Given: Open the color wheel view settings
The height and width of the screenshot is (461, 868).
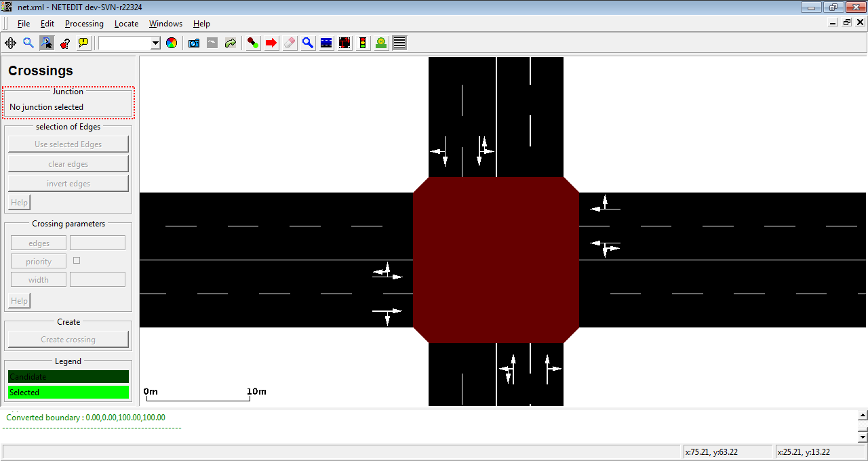Looking at the screenshot, I should click(172, 43).
